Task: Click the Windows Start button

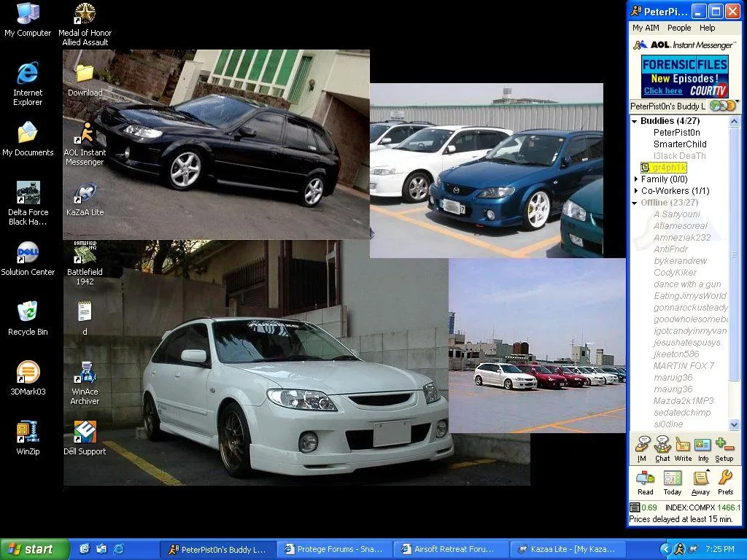Action: (x=34, y=549)
